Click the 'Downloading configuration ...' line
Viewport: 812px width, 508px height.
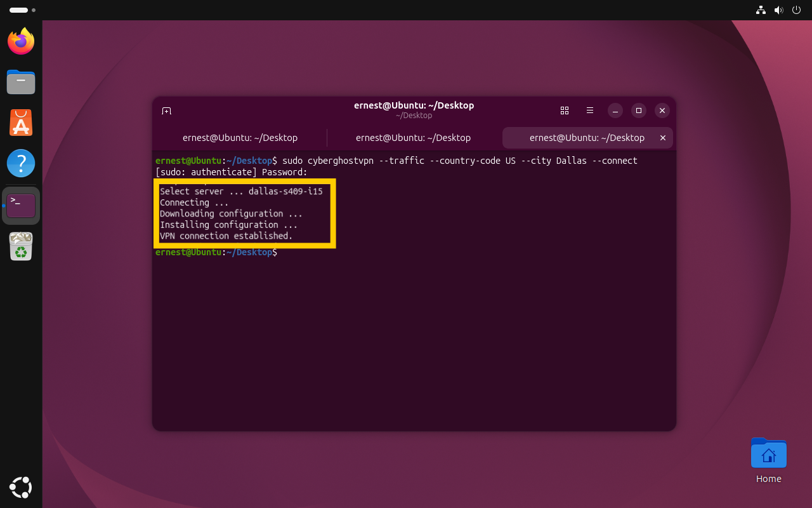click(231, 213)
